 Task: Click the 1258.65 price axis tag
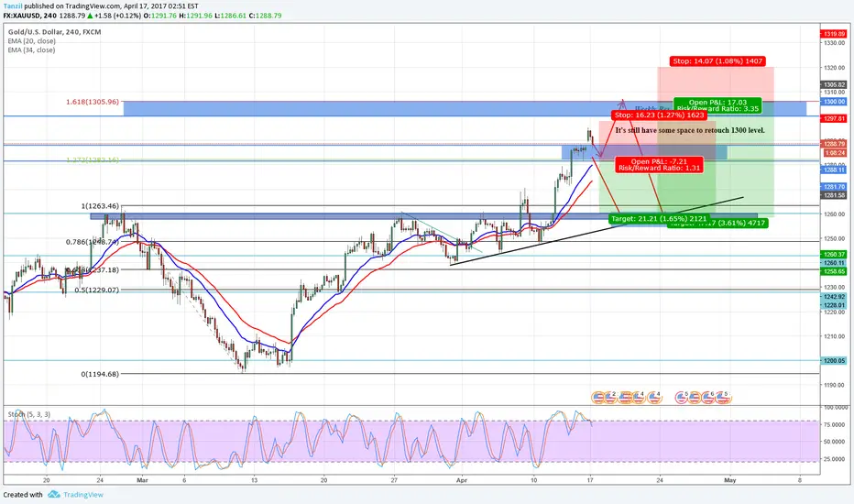click(834, 271)
